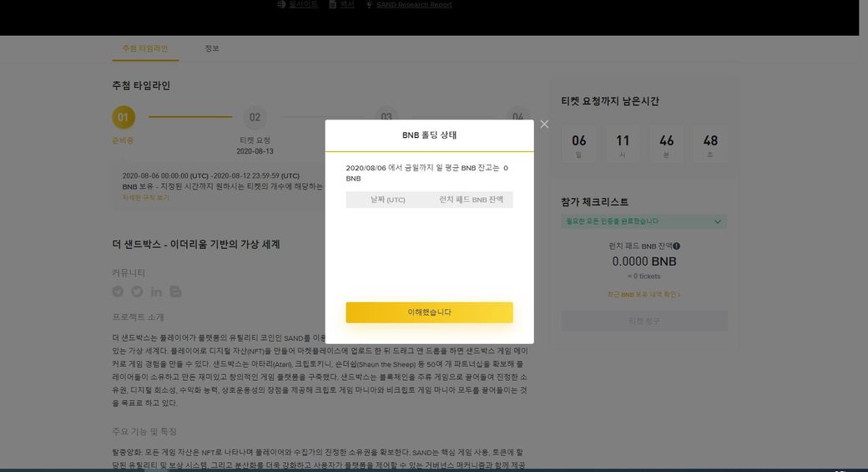The width and height of the screenshot is (868, 472).
Task: Close the BNB 홀딩 상태 dialog with X
Action: pos(544,124)
